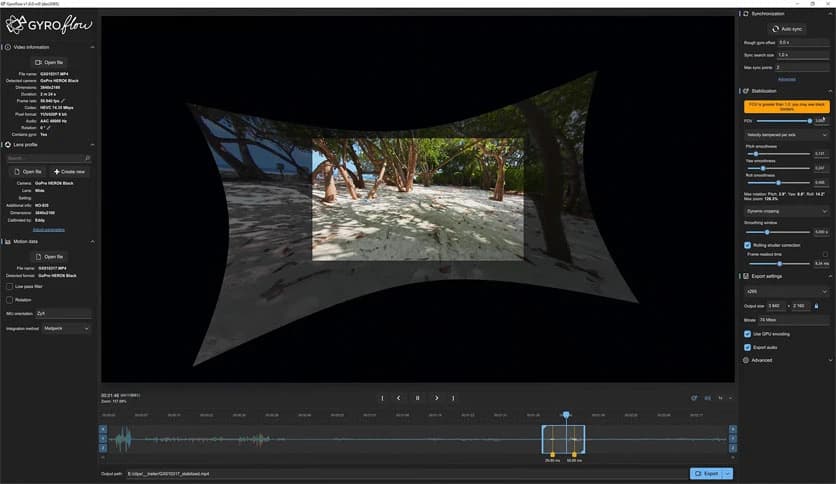Collapse the Synchronization section
The image size is (836, 484).
830,13
